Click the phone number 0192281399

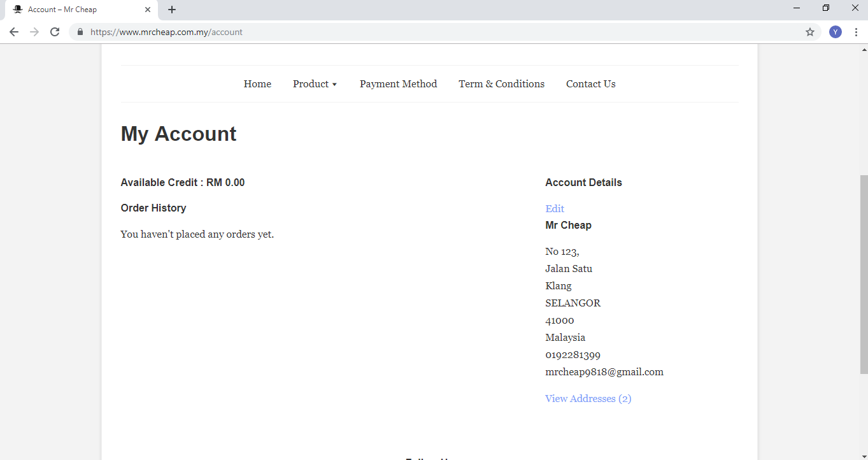[x=573, y=355]
